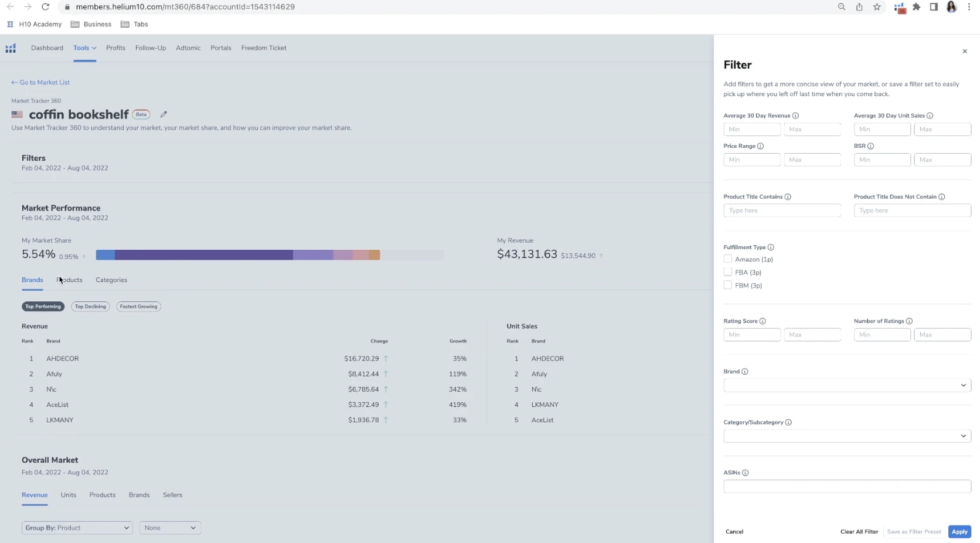
Task: Click info icon next to Average 30 Day Revenue
Action: (795, 116)
